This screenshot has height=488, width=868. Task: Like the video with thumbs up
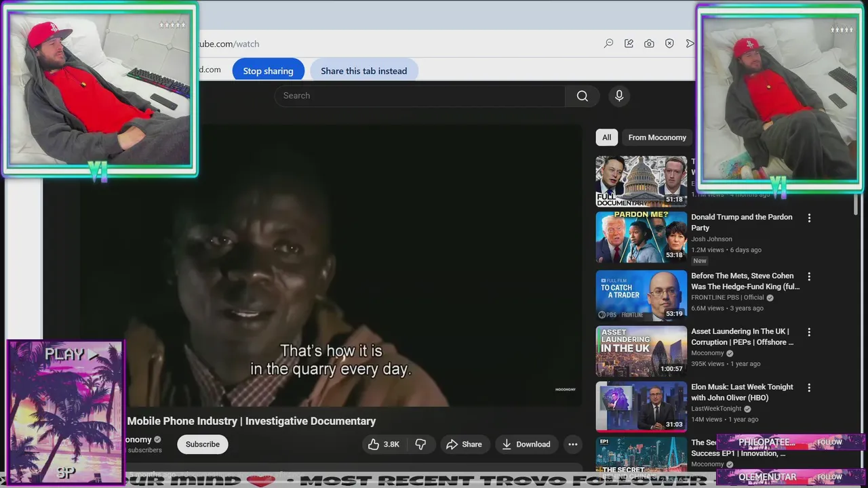[374, 444]
